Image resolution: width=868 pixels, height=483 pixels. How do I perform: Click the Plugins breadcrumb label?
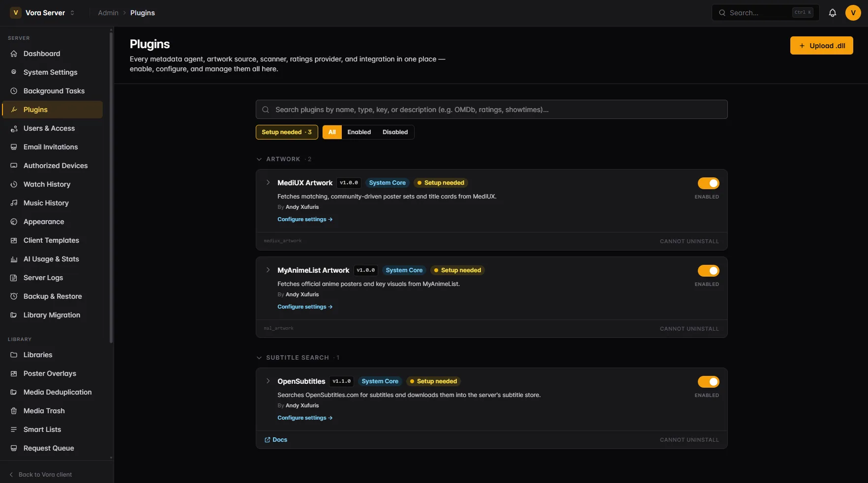point(143,13)
